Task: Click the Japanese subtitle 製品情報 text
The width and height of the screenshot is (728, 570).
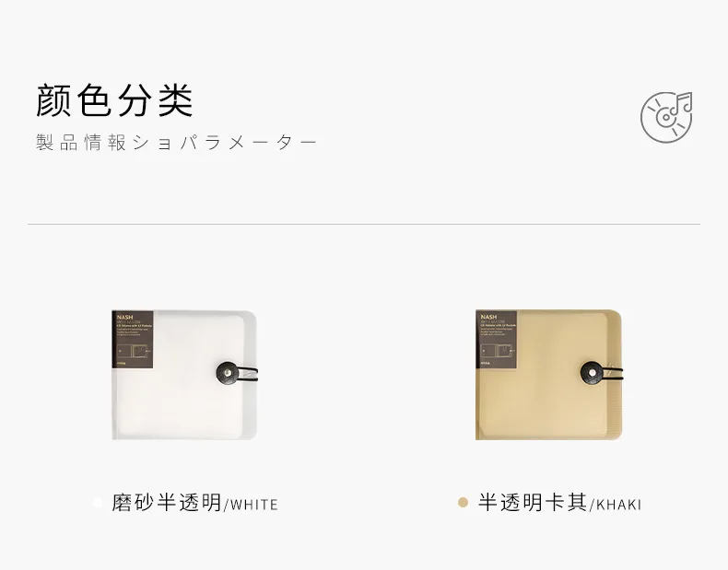Action: [81, 143]
